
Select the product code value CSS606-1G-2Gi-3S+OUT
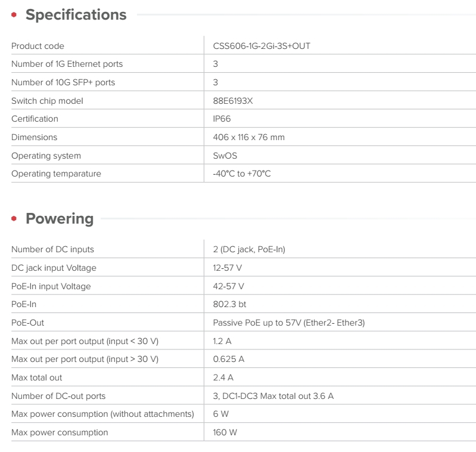[x=262, y=46]
